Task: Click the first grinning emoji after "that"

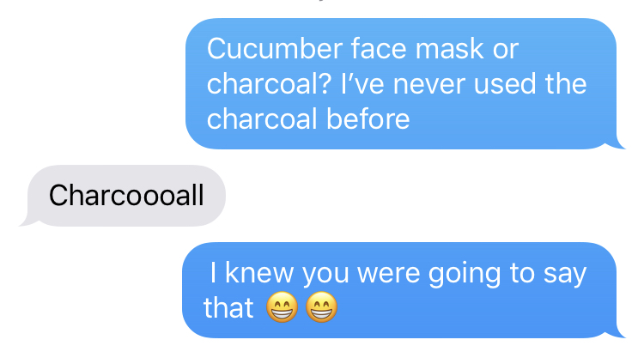Action: [x=282, y=306]
